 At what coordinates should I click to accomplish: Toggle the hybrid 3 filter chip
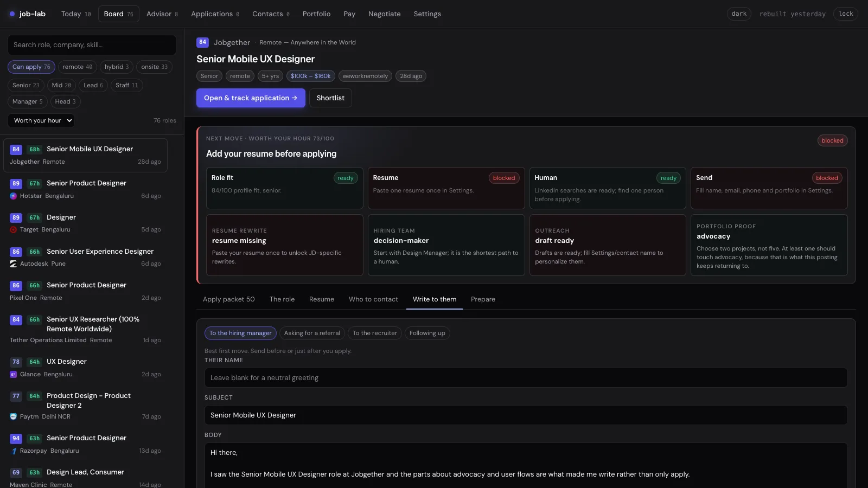117,67
